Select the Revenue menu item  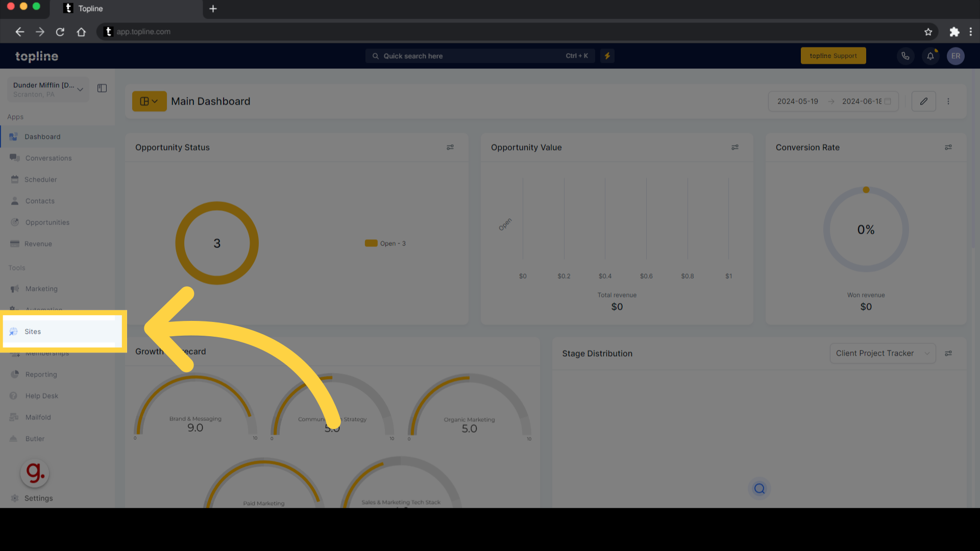(38, 243)
